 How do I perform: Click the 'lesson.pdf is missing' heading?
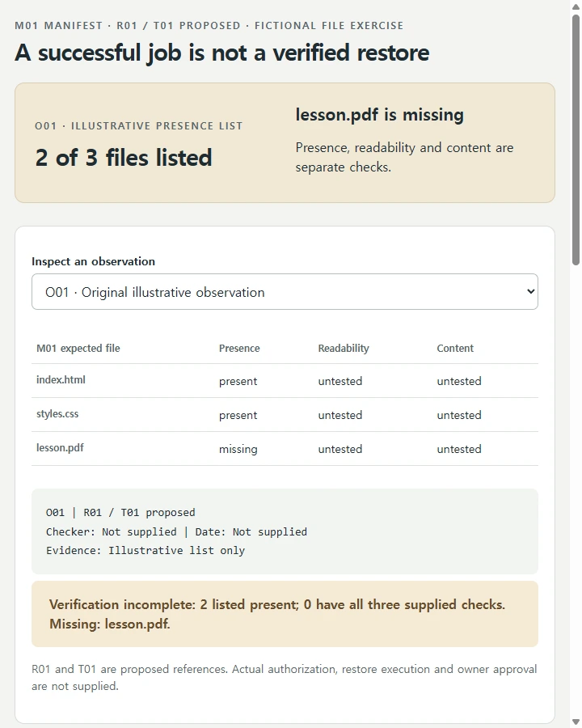coord(380,115)
